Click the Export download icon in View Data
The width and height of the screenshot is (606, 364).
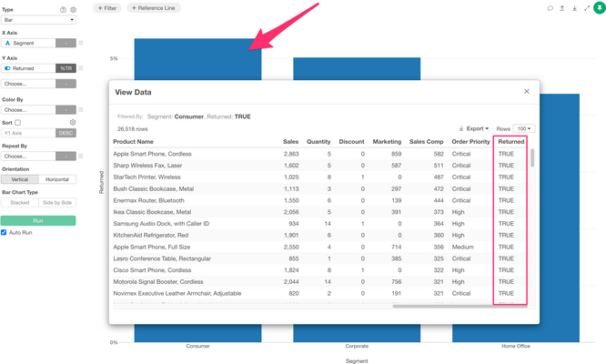[461, 128]
